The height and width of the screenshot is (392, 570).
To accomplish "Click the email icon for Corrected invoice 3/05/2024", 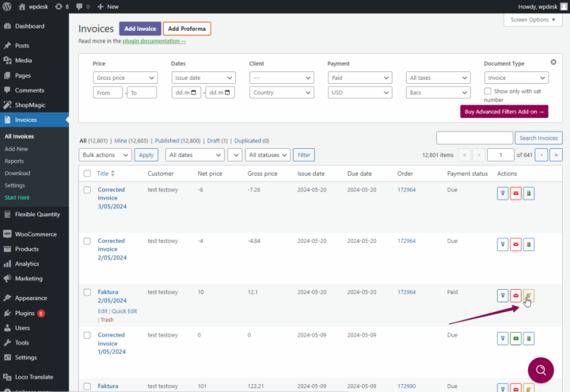I will (515, 192).
